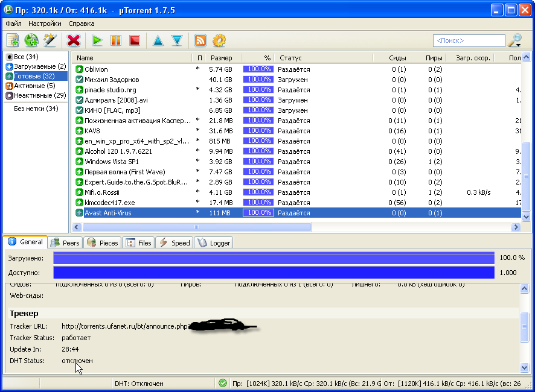
Task: Click the checkmark icon next to Михаил Задорнов
Action: pos(79,80)
